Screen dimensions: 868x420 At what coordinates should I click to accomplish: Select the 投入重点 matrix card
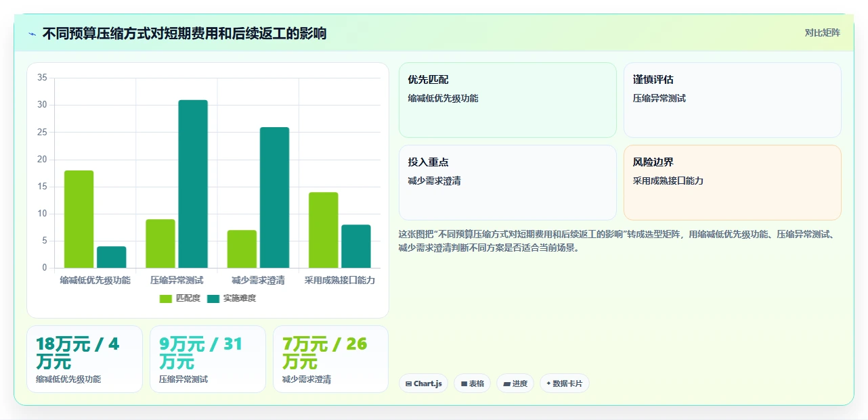click(508, 183)
